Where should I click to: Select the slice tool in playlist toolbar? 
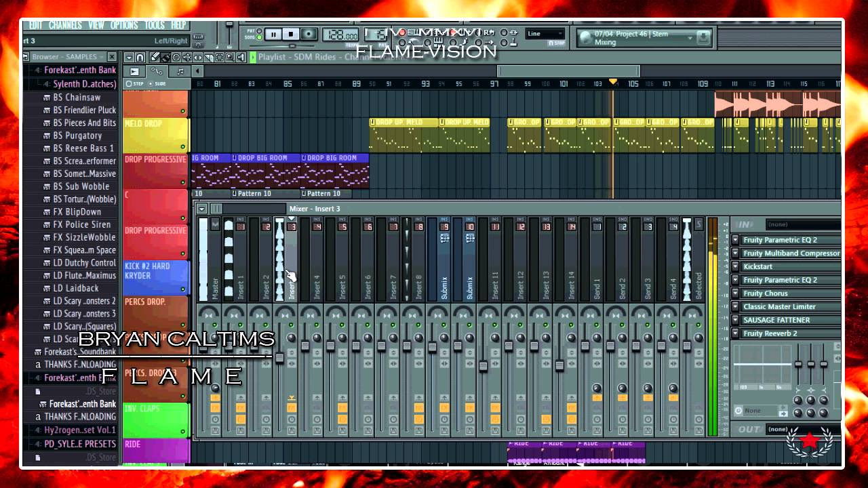(208, 58)
